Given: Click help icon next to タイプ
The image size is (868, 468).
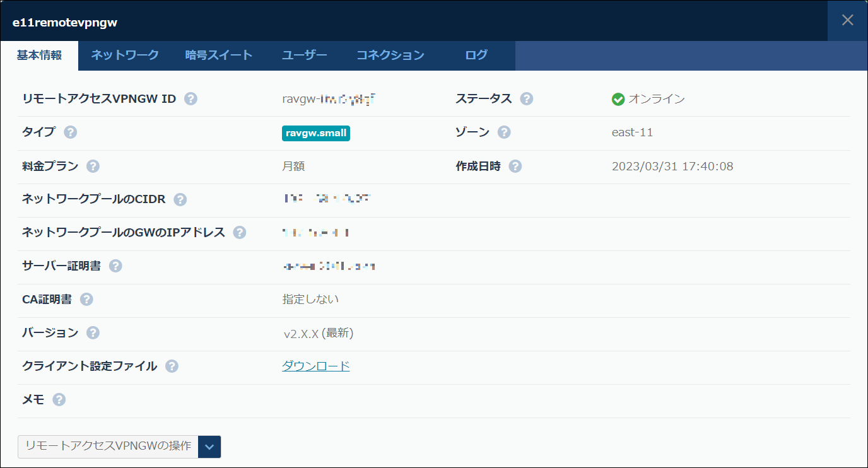Looking at the screenshot, I should [71, 132].
